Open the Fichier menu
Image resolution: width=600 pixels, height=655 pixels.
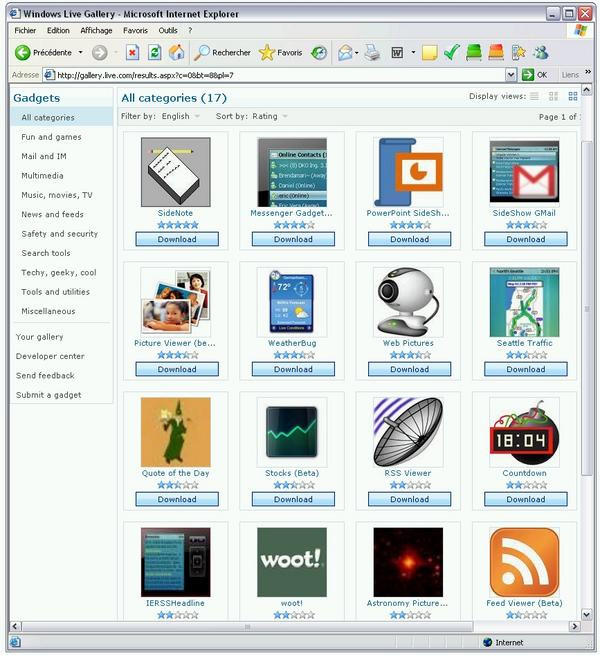click(x=25, y=30)
